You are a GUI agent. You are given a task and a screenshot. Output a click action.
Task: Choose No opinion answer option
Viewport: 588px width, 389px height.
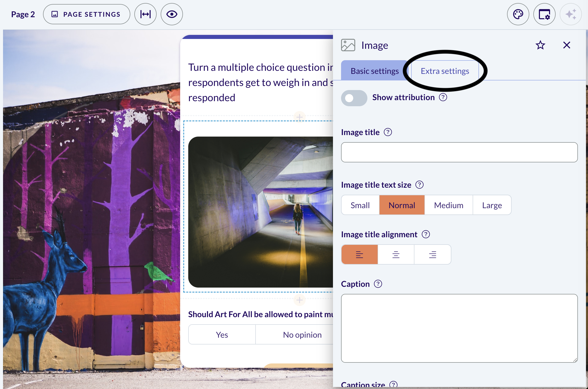294,335
